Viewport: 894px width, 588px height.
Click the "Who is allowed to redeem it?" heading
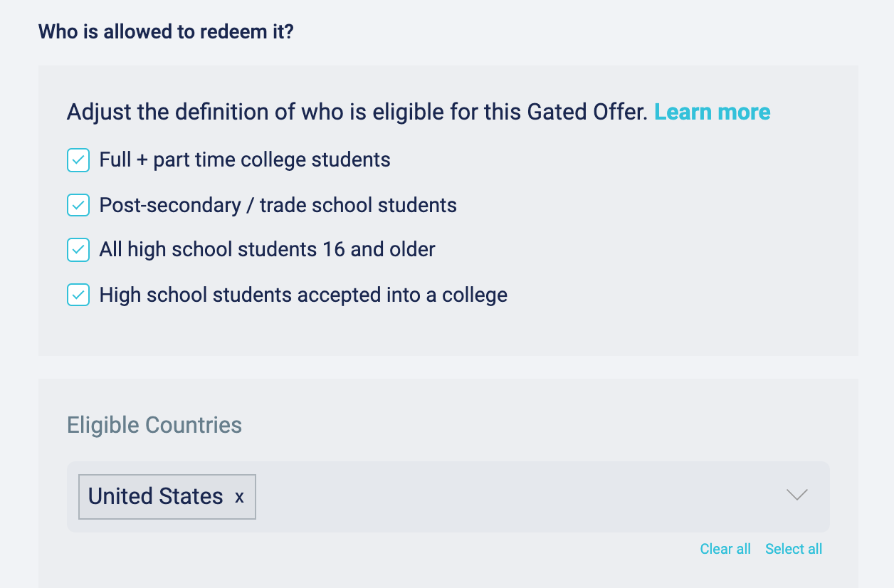click(x=166, y=32)
